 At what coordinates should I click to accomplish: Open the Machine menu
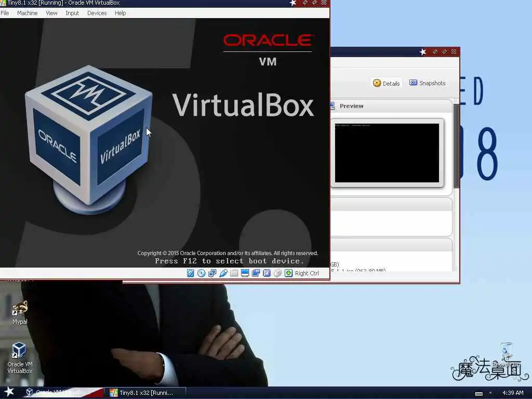27,13
